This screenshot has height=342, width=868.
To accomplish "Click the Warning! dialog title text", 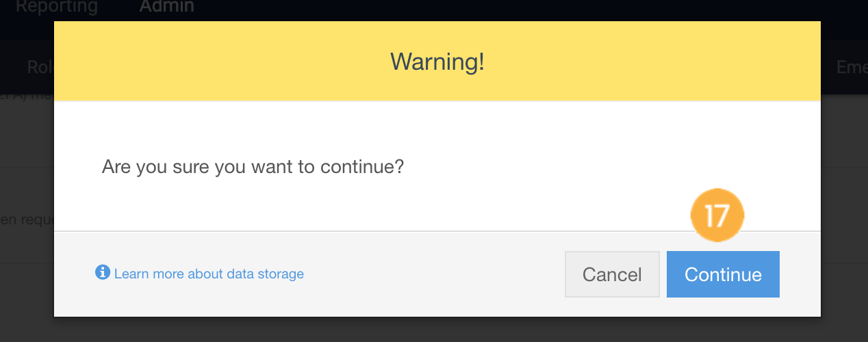I will pyautogui.click(x=437, y=62).
